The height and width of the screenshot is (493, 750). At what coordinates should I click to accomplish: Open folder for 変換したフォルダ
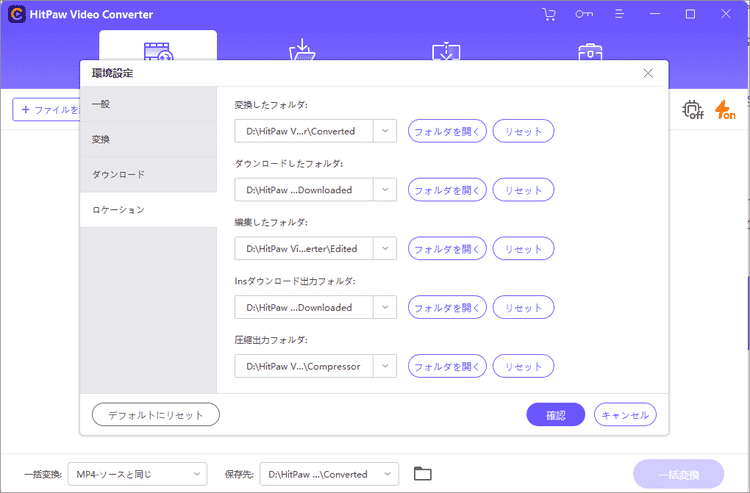[x=447, y=131]
